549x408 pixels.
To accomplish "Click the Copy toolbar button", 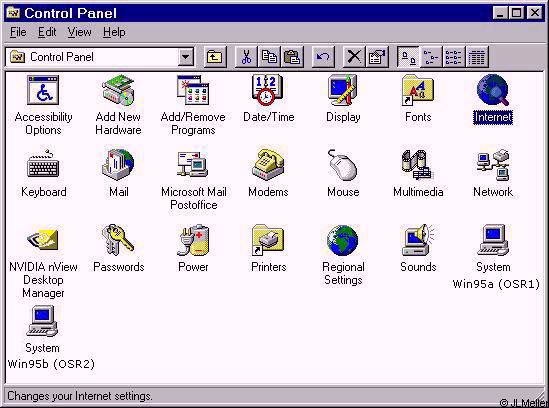I will tap(269, 57).
